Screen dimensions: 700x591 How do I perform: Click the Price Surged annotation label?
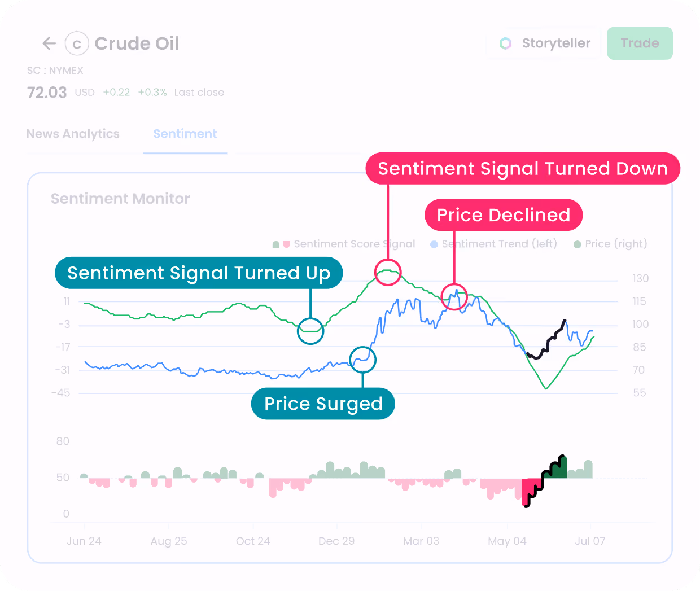tap(323, 404)
